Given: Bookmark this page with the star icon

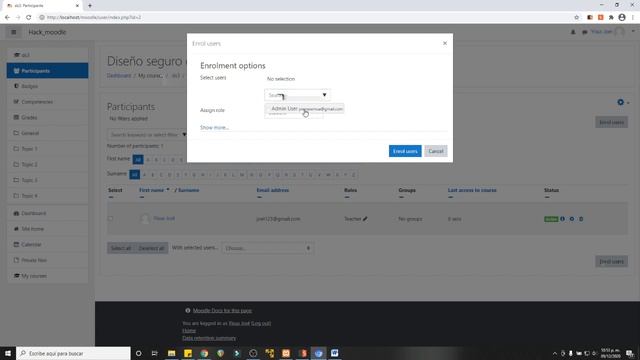Looking at the screenshot, I should 577,18.
